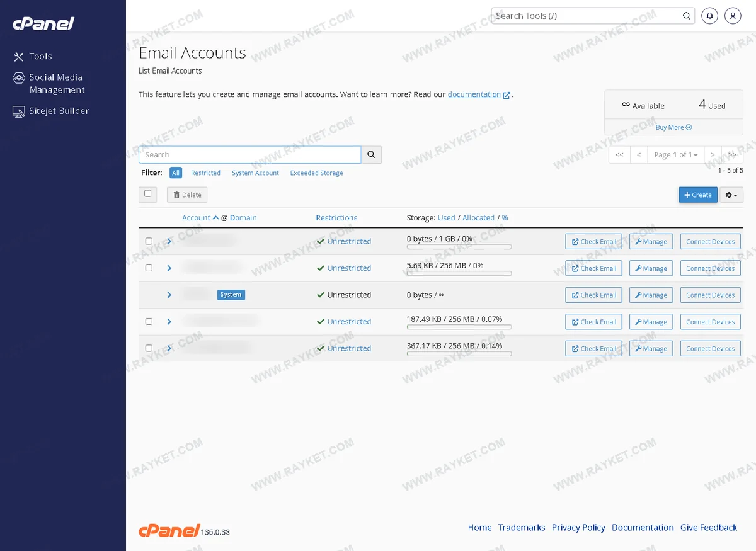Go to next page with > button

pyautogui.click(x=713, y=154)
